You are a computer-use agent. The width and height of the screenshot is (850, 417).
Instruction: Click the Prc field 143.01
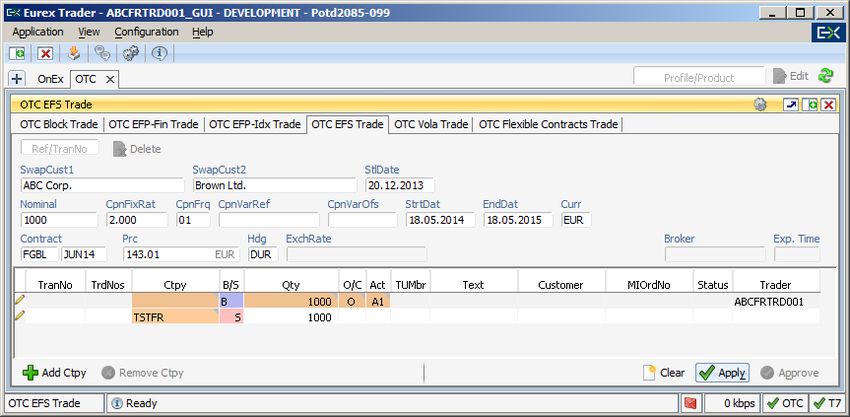pos(181,254)
